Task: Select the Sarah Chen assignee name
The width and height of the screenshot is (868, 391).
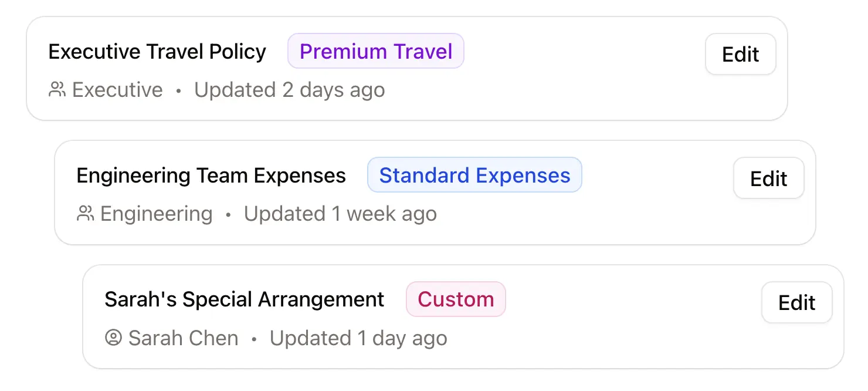Action: coord(183,338)
